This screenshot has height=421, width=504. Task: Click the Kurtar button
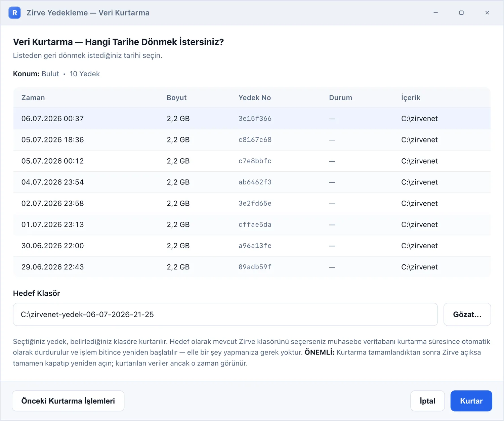click(471, 401)
